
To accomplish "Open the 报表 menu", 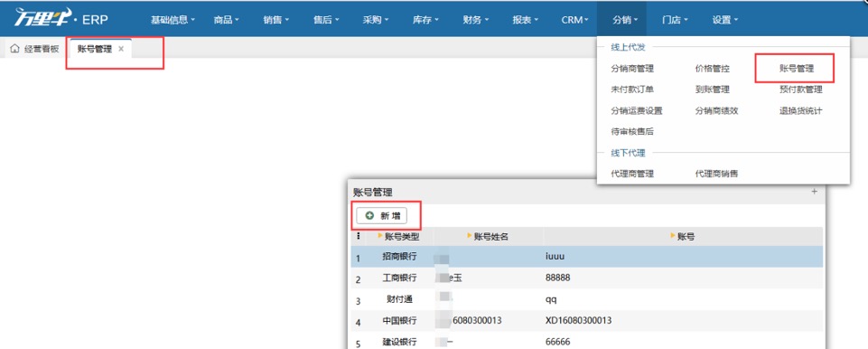I will 525,20.
